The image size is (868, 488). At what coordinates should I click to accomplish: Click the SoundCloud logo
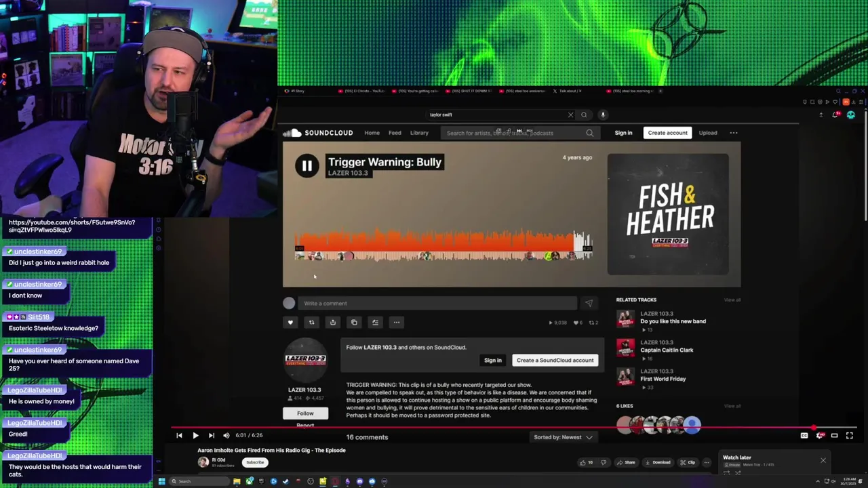[319, 133]
